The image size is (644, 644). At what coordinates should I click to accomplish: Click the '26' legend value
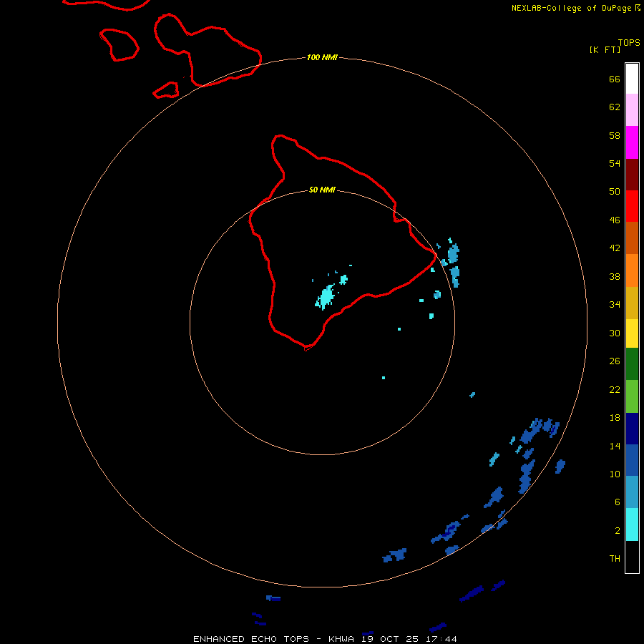pos(615,361)
